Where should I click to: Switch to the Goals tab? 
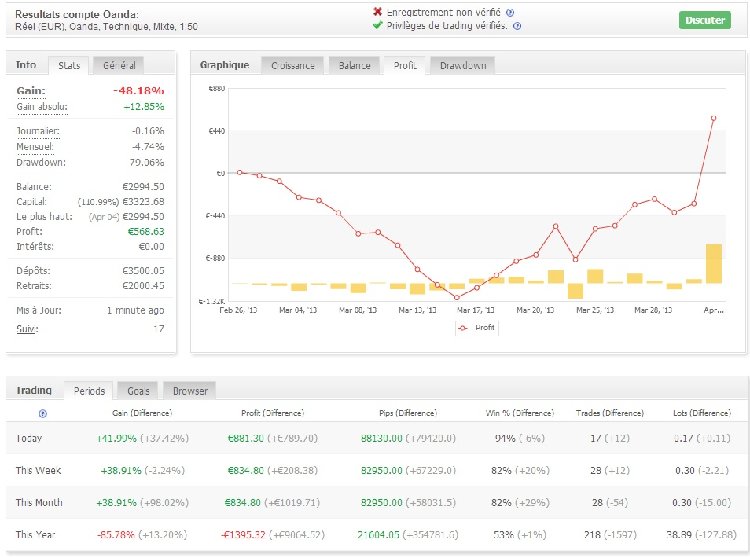137,390
